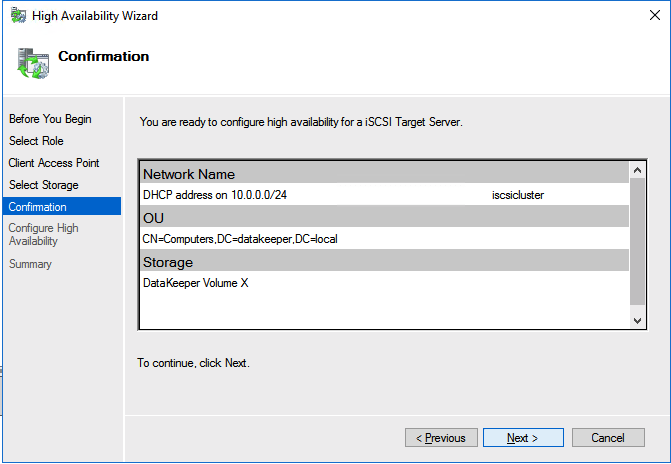This screenshot has height=464, width=671.
Task: Select the Confirmation step in sidebar
Action: coord(38,207)
